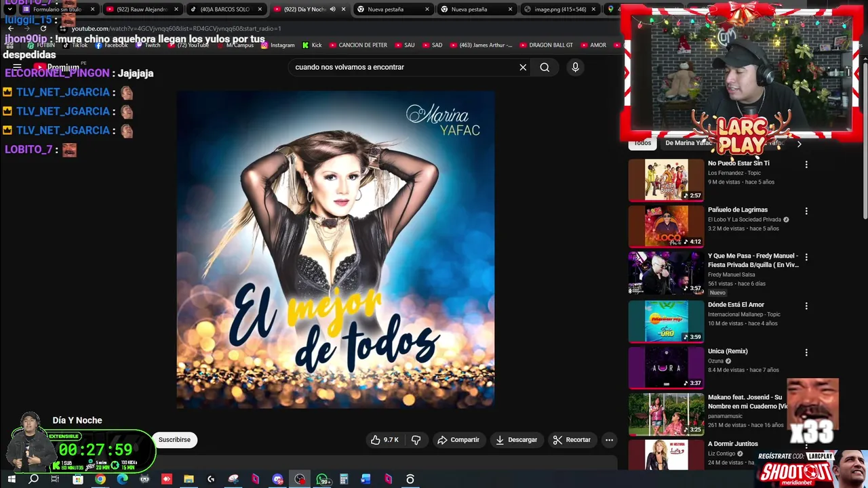Screen dimensions: 868x488
Task: Open Calculator from the taskbar
Action: (344, 479)
